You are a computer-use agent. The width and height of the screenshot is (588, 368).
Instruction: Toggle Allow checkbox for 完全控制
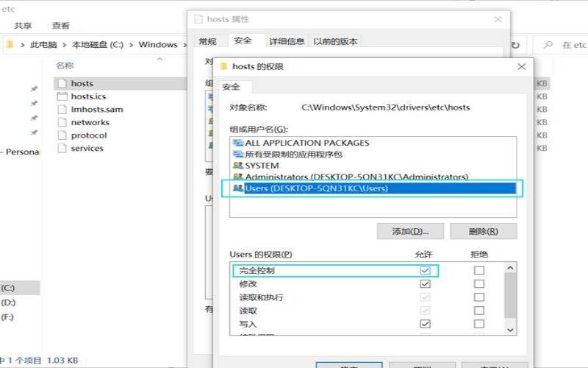426,270
